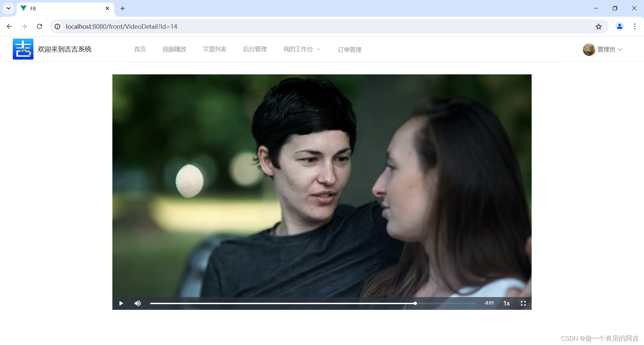
Task: Click the video progress bar slider
Action: click(313, 303)
